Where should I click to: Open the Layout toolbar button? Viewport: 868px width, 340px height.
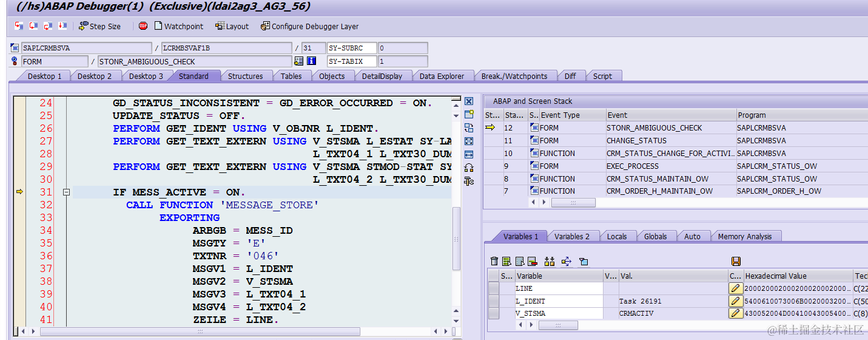coord(232,26)
